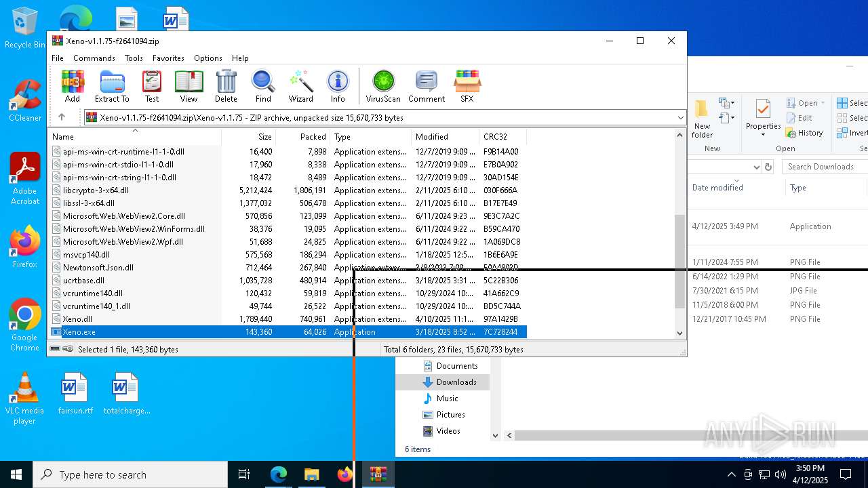Click New folder in Explorer ribbon

[702, 118]
